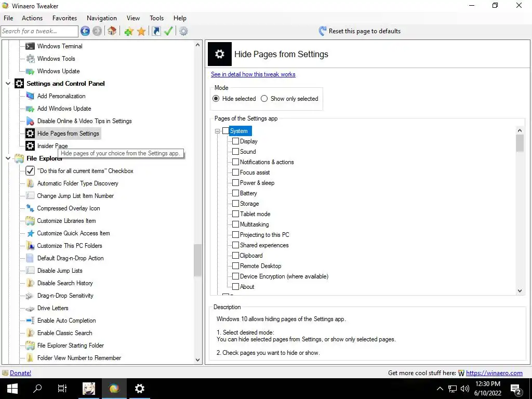Check the Display checkbox
The height and width of the screenshot is (399, 532).
[235, 141]
